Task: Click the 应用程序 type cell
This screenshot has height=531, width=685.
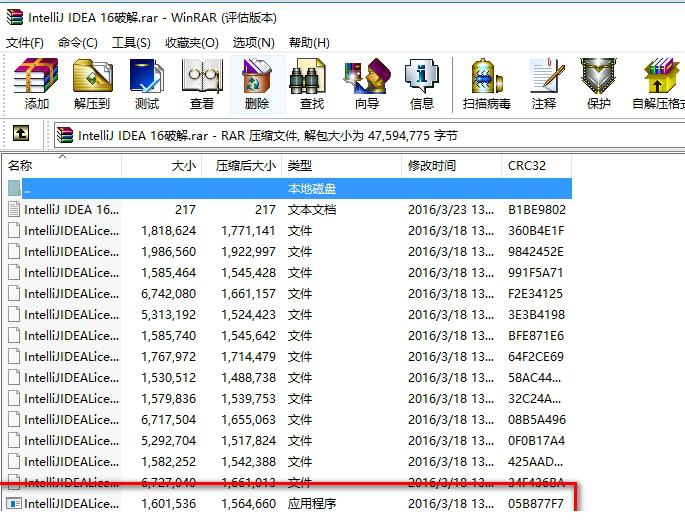Action: click(x=312, y=503)
